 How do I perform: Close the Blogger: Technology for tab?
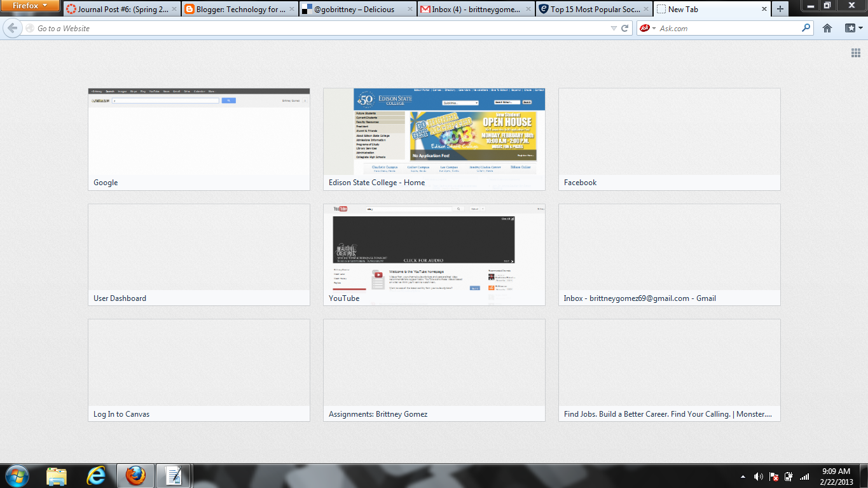pos(293,10)
